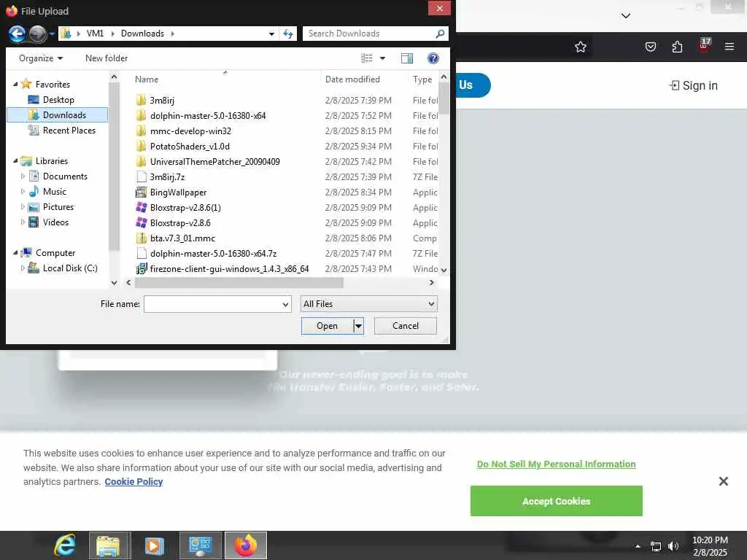Click the file list horizontal scrollbar
The image size is (747, 560).
click(239, 283)
